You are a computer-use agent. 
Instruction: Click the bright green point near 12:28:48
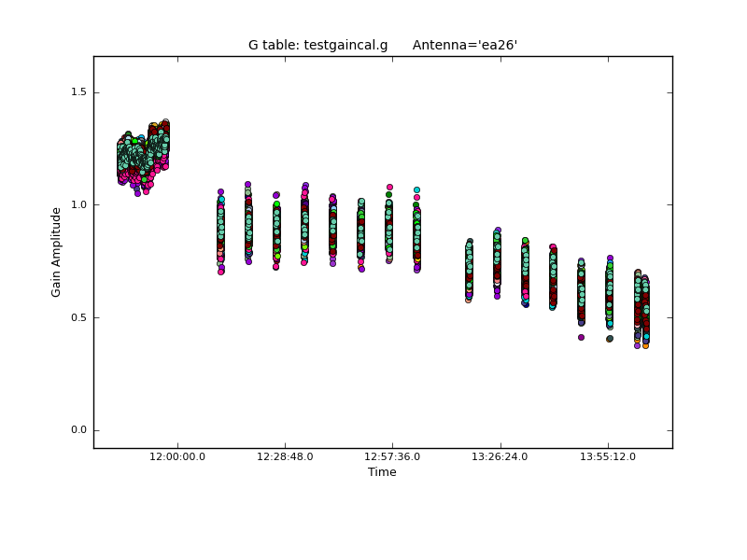coord(276,203)
